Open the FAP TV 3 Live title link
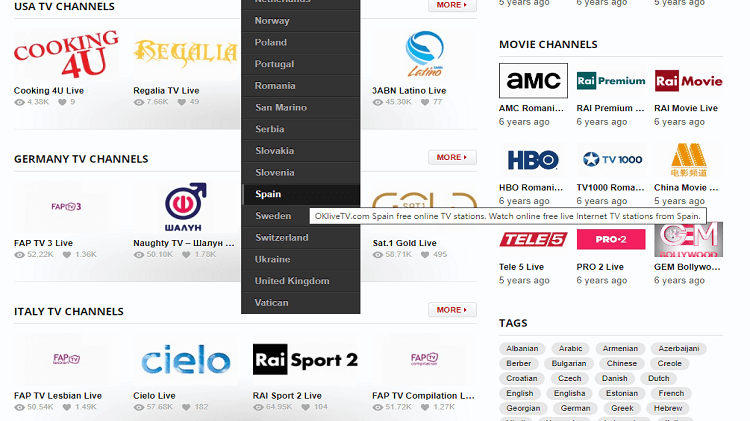 pyautogui.click(x=43, y=243)
